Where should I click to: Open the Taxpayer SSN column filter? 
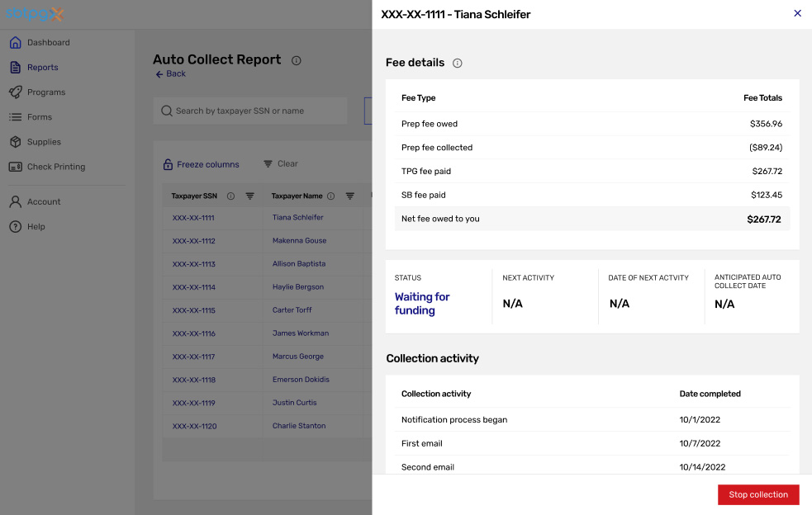click(249, 196)
